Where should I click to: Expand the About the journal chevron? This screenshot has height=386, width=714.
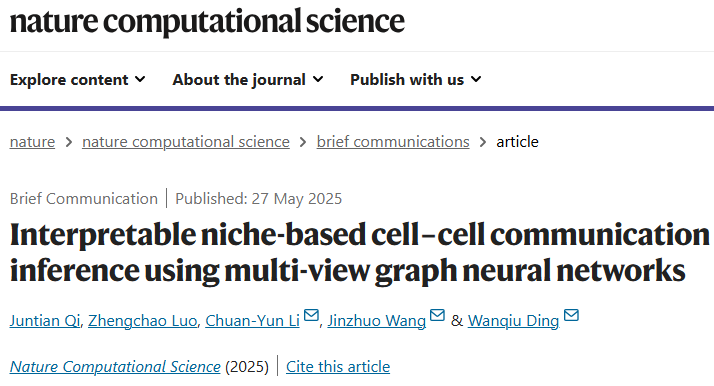tap(318, 80)
